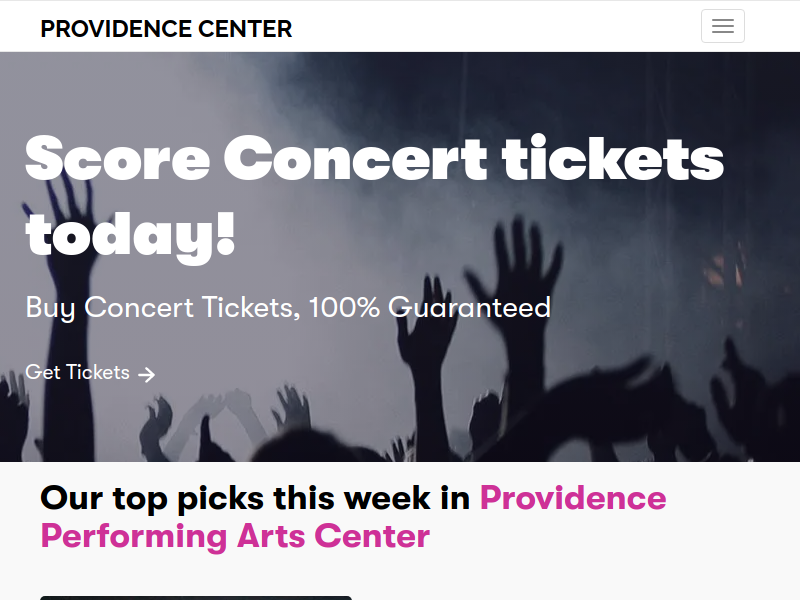Click '100% Guaranteed' in the subtitle

[x=430, y=307]
